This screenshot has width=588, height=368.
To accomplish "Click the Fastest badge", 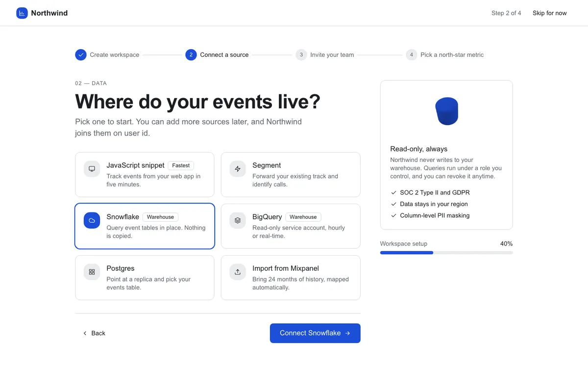I will point(181,165).
